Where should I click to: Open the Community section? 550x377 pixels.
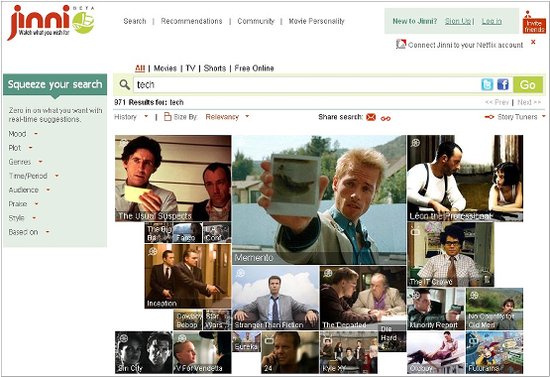pyautogui.click(x=256, y=21)
